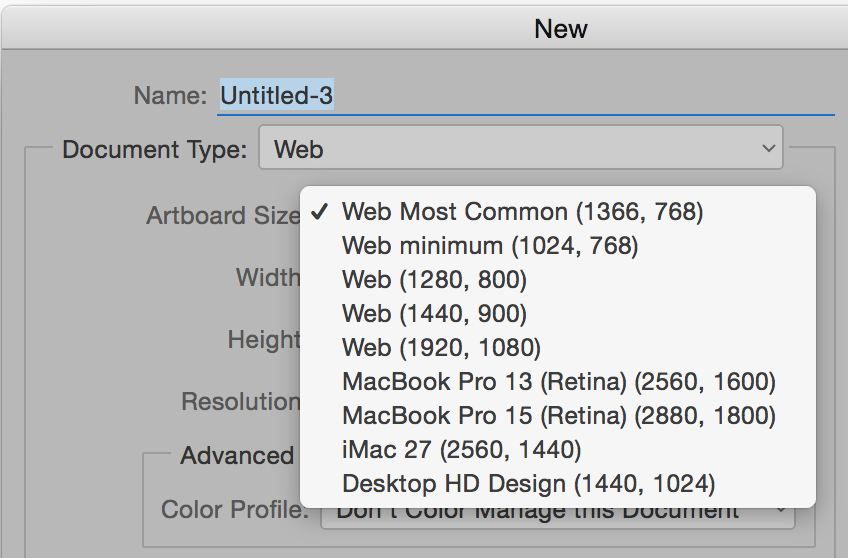This screenshot has height=558, width=848.
Task: Click the Name label text
Action: pos(170,96)
